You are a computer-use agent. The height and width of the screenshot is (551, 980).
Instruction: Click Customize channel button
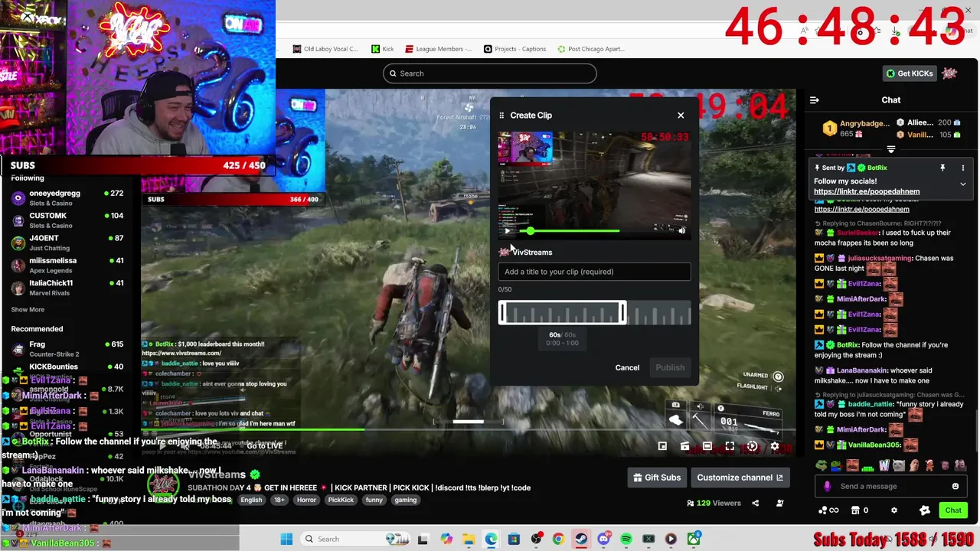click(x=740, y=478)
